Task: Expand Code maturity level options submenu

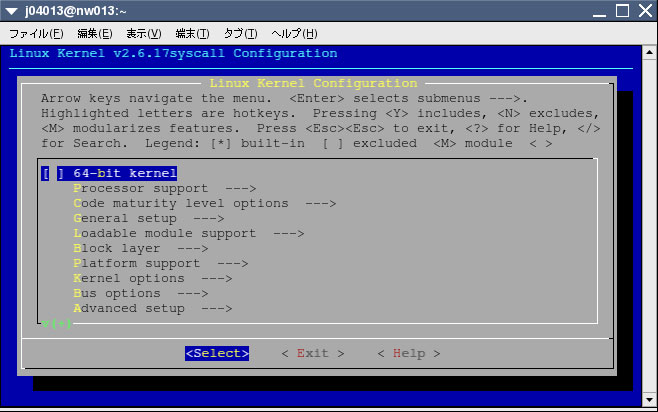Action: click(x=205, y=203)
